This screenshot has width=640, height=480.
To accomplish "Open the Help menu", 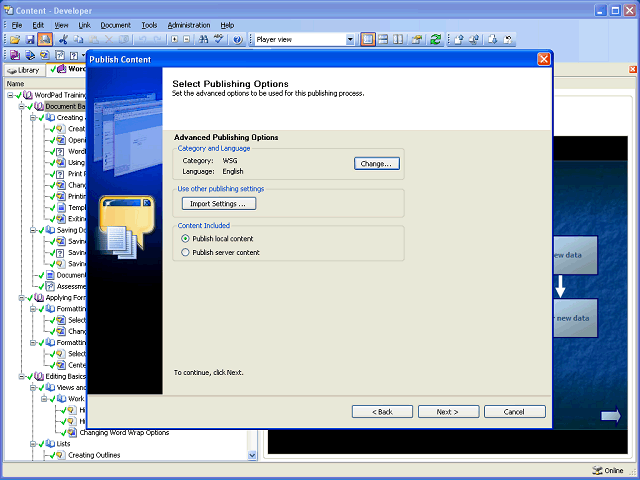I will (x=227, y=25).
